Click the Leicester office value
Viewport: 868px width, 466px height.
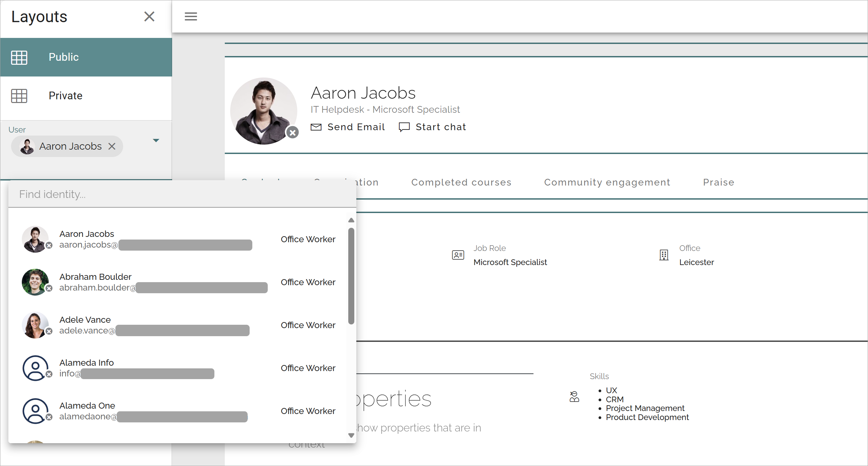point(697,262)
